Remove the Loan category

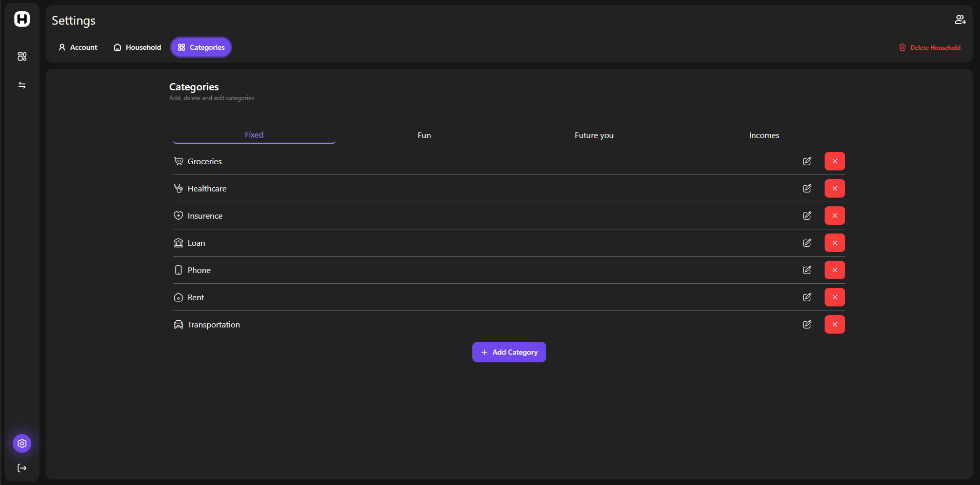[x=834, y=243]
